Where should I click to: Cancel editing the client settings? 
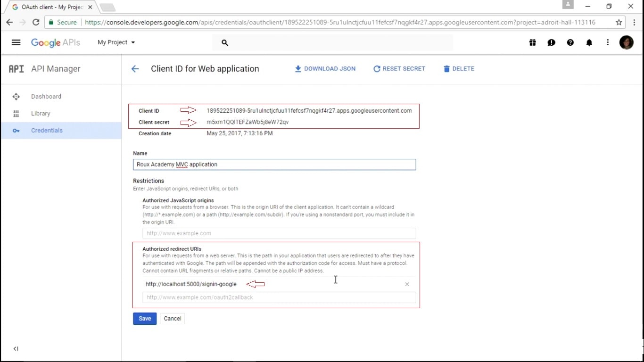(172, 318)
